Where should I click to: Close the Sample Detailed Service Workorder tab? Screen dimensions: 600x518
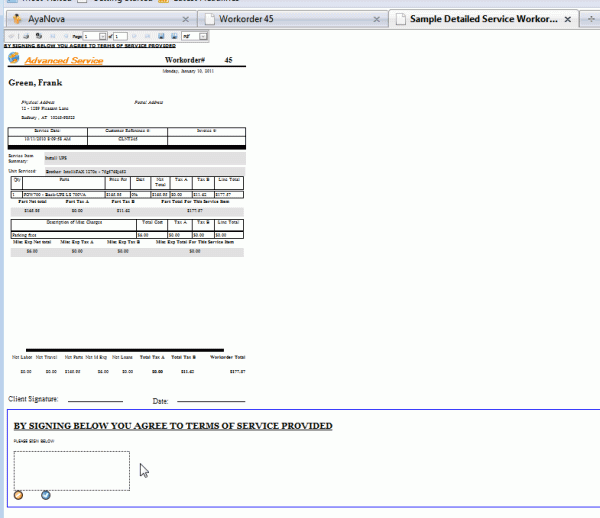coord(568,19)
